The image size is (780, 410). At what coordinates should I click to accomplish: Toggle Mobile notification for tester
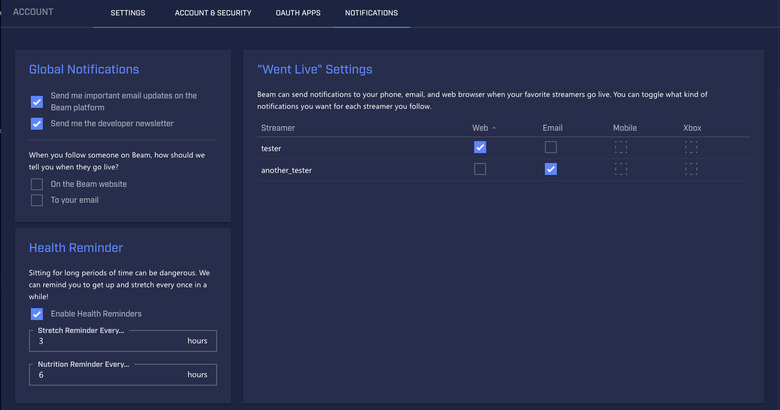(621, 147)
